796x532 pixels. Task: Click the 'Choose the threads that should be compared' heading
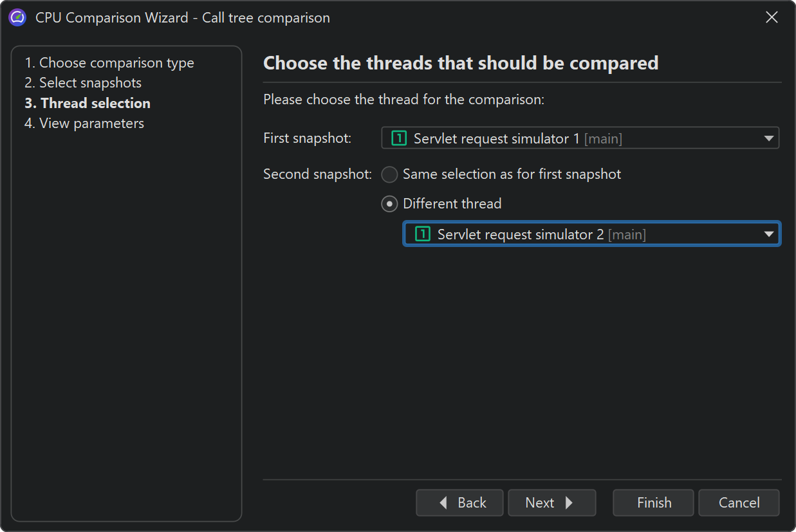[x=461, y=63]
